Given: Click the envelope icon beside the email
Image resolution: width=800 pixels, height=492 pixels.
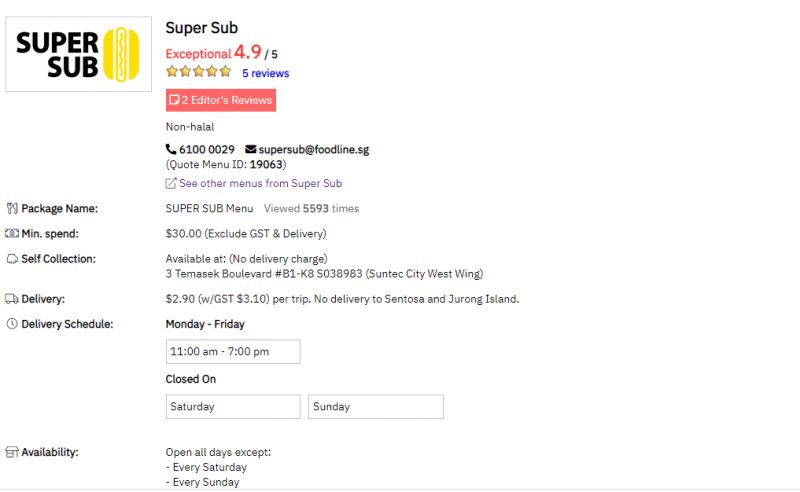Looking at the screenshot, I should 250,149.
